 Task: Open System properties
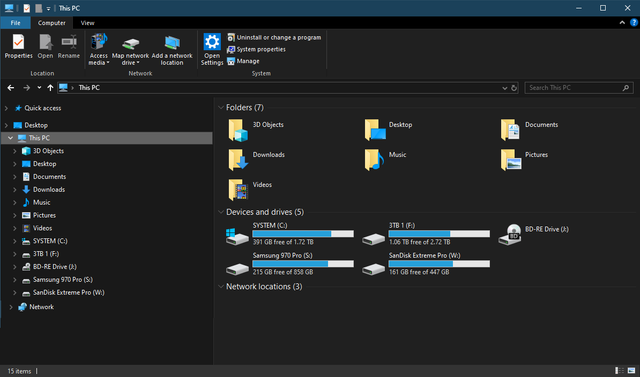[256, 49]
